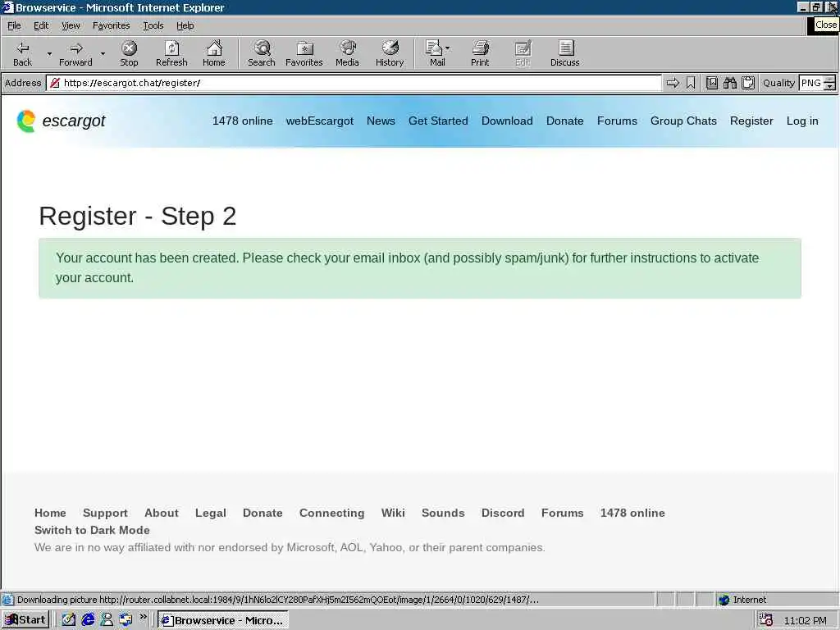This screenshot has height=630, width=840.
Task: Click the escargot logo icon
Action: coord(25,121)
